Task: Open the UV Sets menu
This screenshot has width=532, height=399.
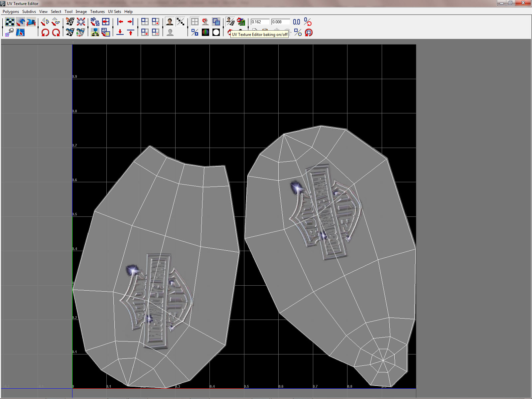Action: click(x=114, y=12)
